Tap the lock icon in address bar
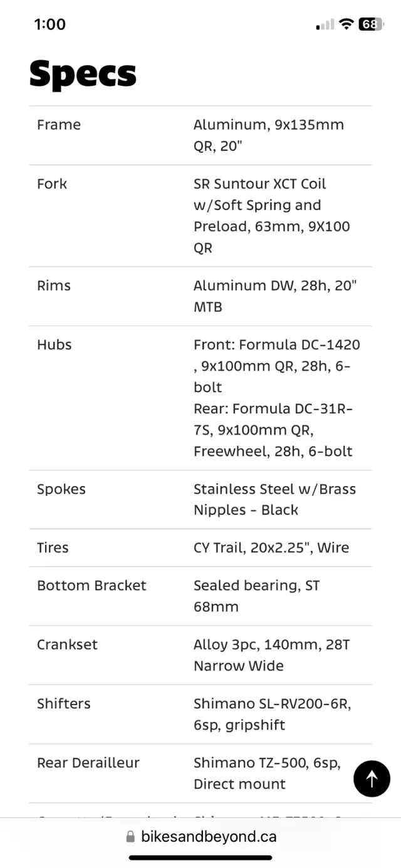Screen dimensions: 401x868 130,837
